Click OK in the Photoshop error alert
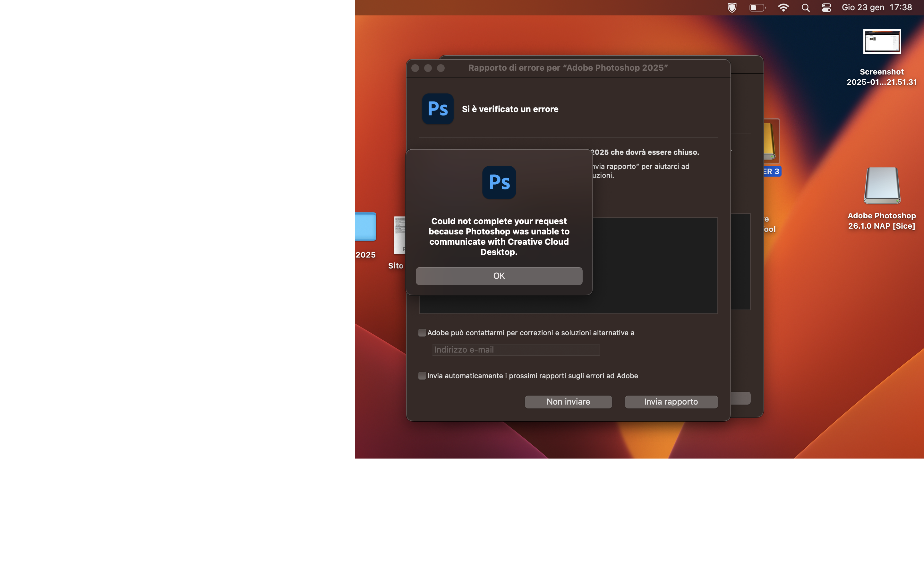 point(499,276)
